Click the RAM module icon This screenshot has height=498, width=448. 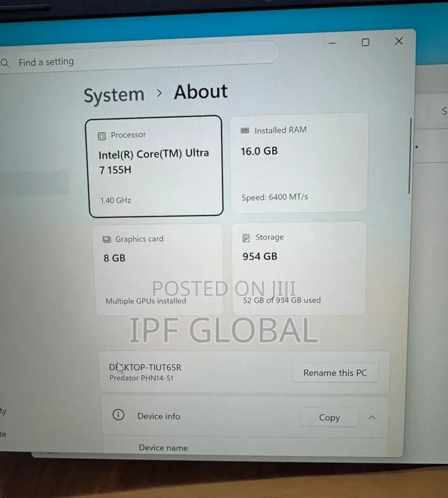click(245, 130)
